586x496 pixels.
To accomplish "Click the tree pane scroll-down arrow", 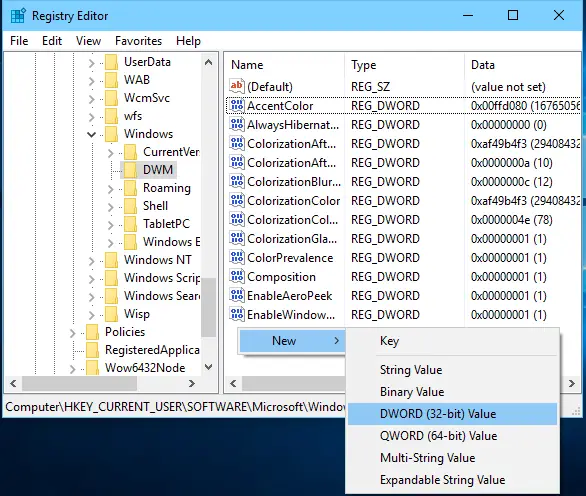I will pos(209,367).
